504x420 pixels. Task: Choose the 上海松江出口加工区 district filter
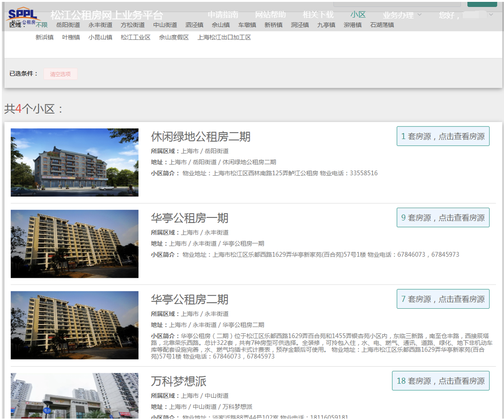click(224, 38)
